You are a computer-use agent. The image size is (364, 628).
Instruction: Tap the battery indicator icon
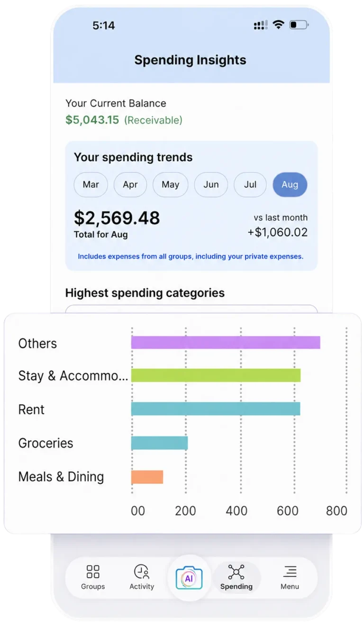pos(299,25)
